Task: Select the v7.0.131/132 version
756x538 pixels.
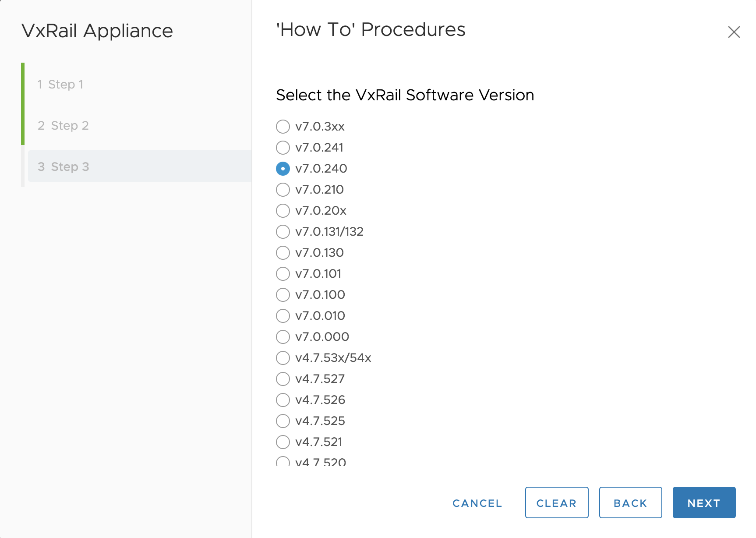Action: [x=283, y=232]
